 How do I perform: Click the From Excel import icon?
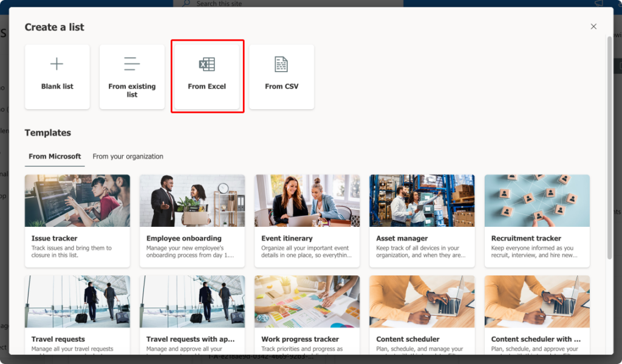point(207,63)
